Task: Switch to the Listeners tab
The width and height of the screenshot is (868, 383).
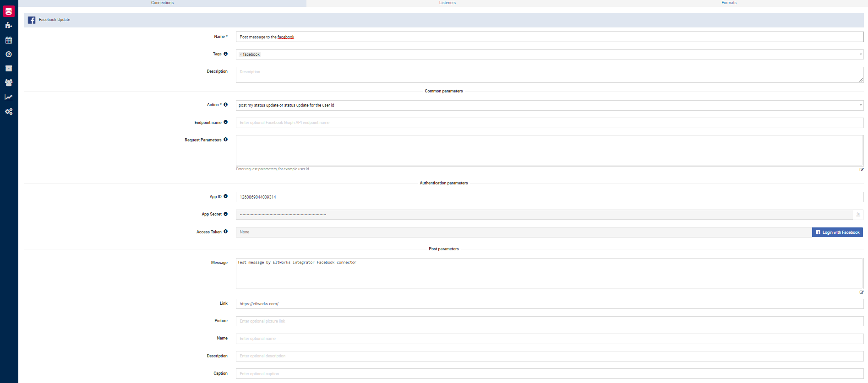Action: (x=448, y=3)
